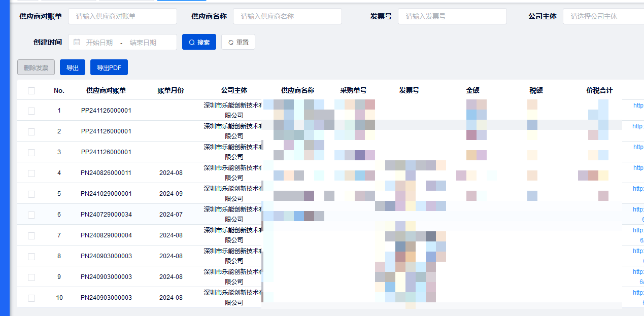Screen dimensions: 644x316
Task: Check the checkbox for row No. 1
Action: point(31,110)
